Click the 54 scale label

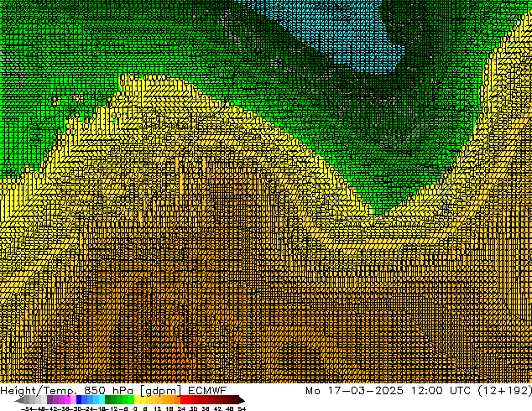click(x=242, y=408)
